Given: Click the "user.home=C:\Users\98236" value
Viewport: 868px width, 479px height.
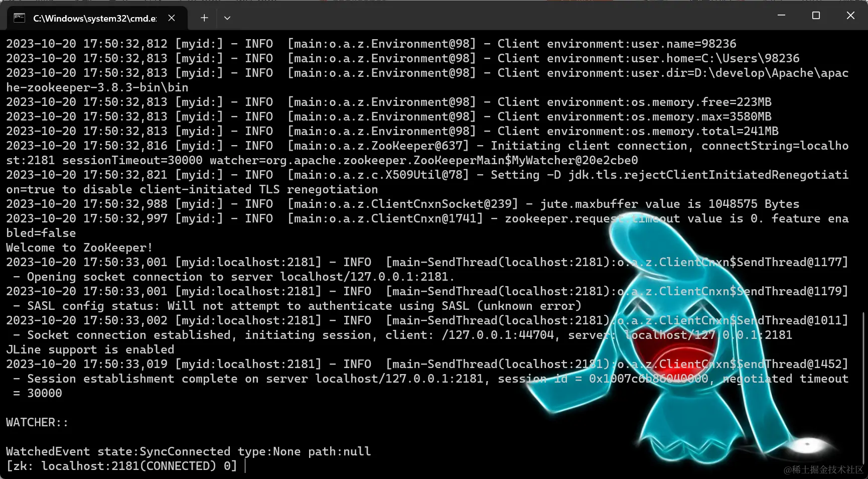Looking at the screenshot, I should [715, 58].
